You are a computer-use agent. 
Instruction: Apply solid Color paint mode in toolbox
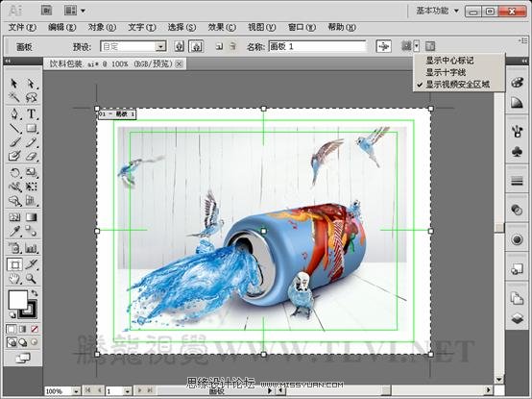[12, 329]
